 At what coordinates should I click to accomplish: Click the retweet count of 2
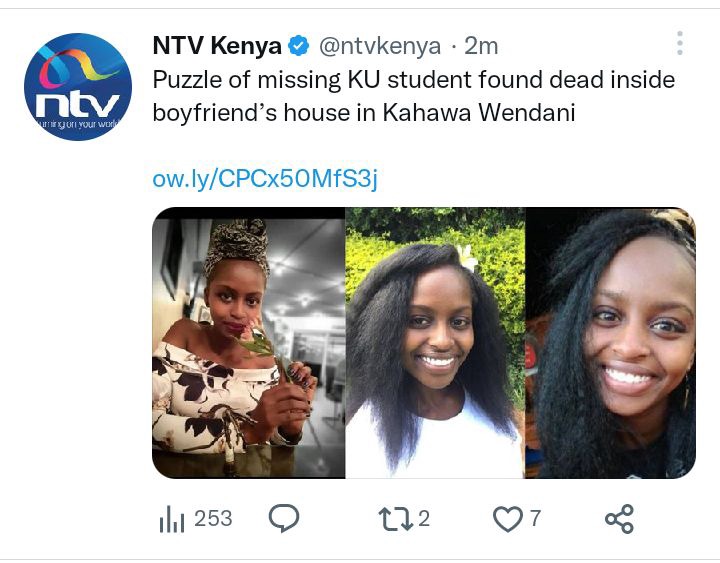click(424, 519)
